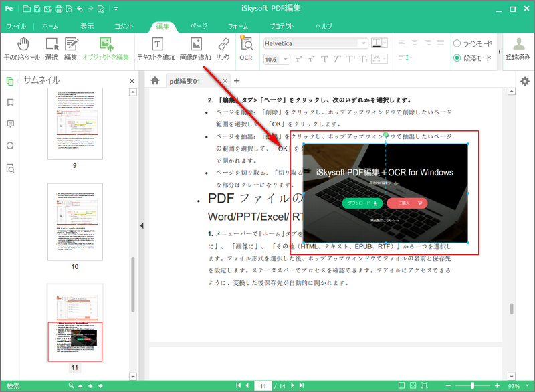Image resolution: width=535 pixels, height=392 pixels.
Task: Click 画像を追加 to insert an image
Action: (x=194, y=50)
